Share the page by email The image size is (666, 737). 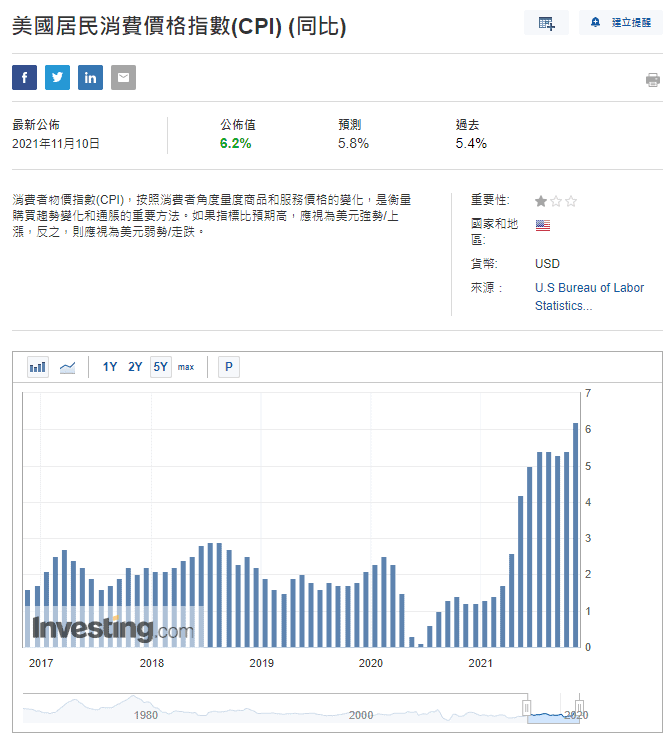point(123,78)
